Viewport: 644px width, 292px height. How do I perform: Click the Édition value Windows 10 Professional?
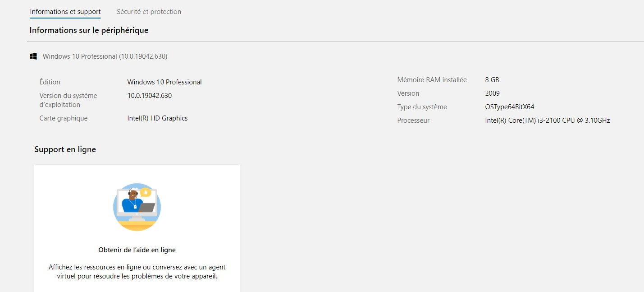pos(164,82)
